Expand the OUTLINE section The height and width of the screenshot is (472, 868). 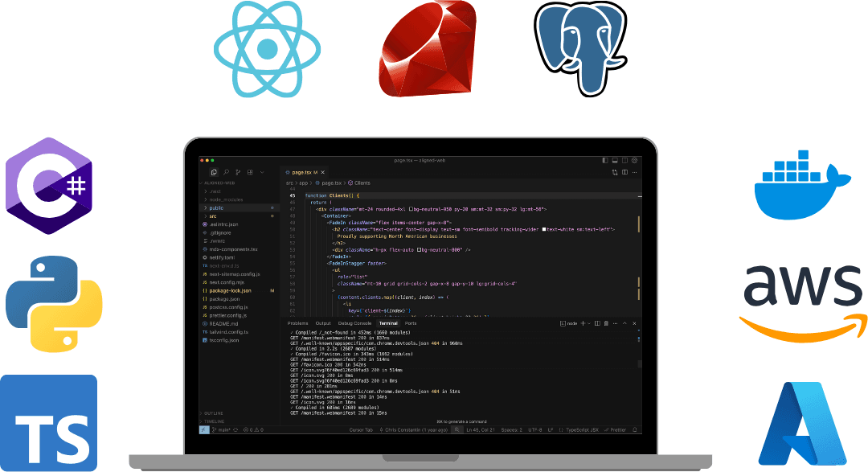tap(214, 413)
